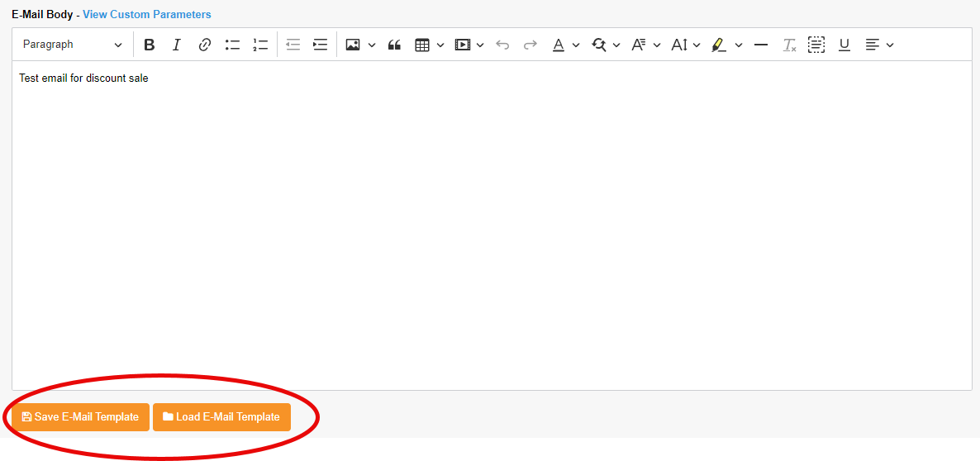Image resolution: width=980 pixels, height=461 pixels.
Task: Insert a hyperlink
Action: [205, 45]
